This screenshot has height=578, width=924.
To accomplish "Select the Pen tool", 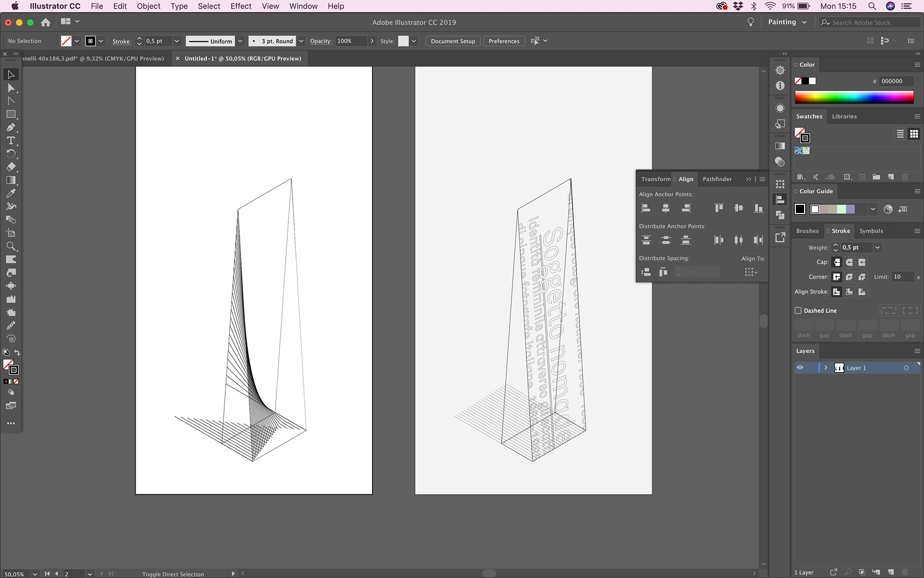I will pyautogui.click(x=11, y=128).
